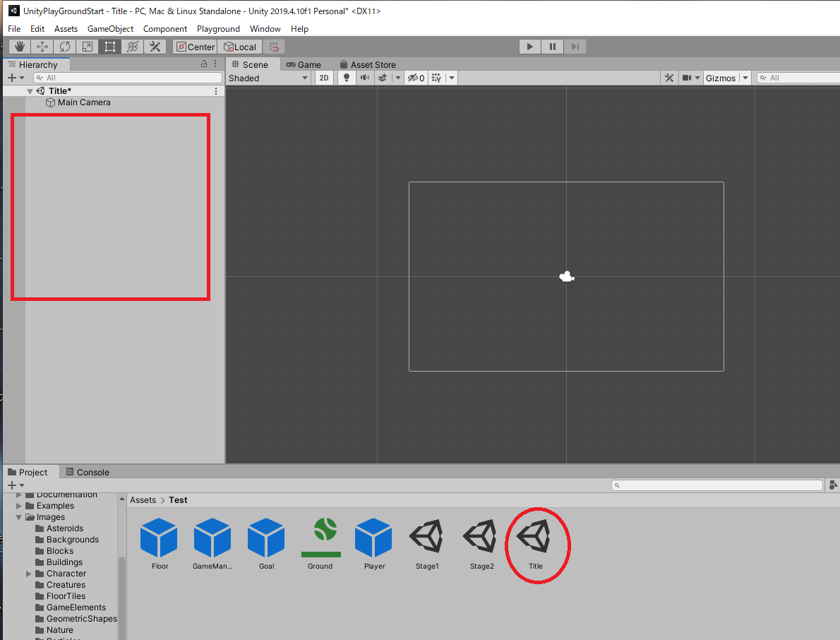Image resolution: width=840 pixels, height=640 pixels.
Task: Click Assets in the breadcrumb path
Action: coord(143,500)
